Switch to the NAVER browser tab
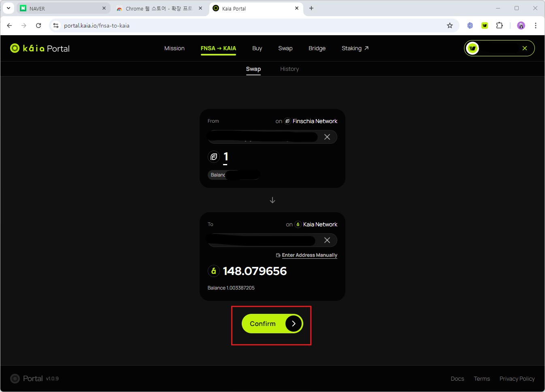The height and width of the screenshot is (392, 545). [x=63, y=9]
